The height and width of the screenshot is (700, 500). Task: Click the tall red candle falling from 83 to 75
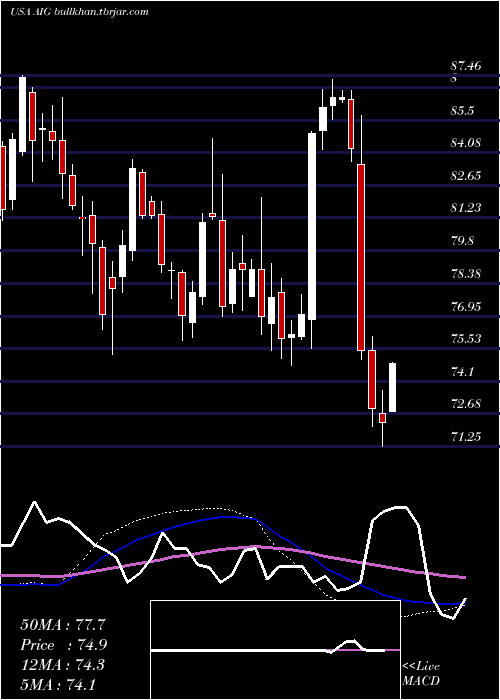click(360, 257)
